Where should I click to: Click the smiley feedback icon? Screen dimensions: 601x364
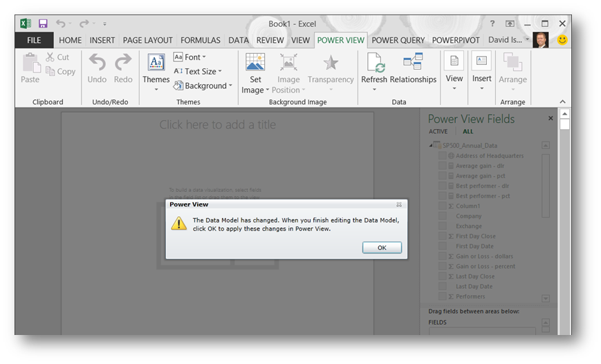tap(562, 40)
